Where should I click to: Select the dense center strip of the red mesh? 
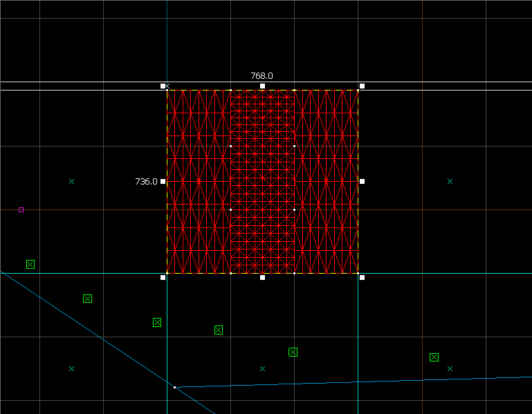pos(262,182)
